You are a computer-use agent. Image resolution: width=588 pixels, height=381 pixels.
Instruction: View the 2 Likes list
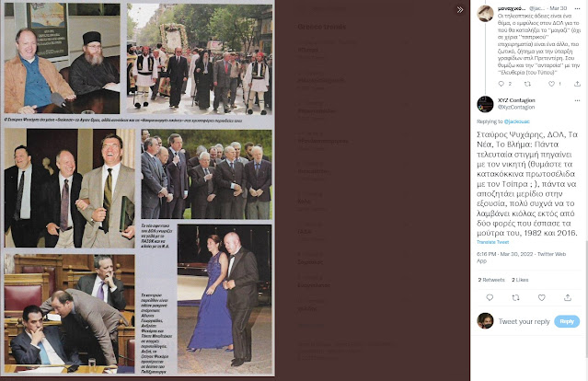pos(520,280)
